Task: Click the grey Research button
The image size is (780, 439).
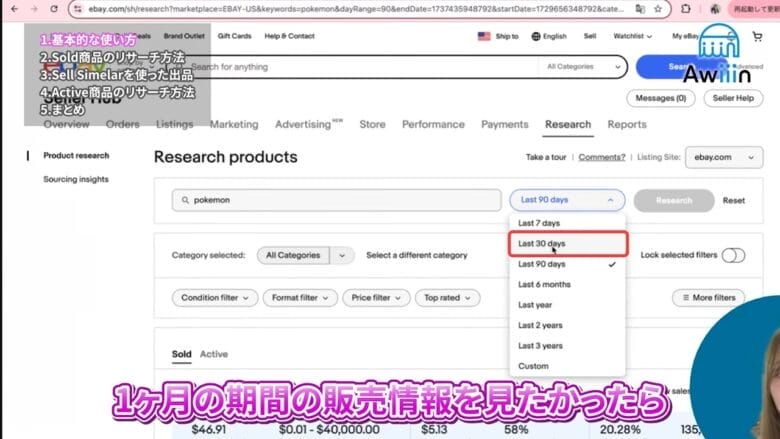Action: (674, 200)
